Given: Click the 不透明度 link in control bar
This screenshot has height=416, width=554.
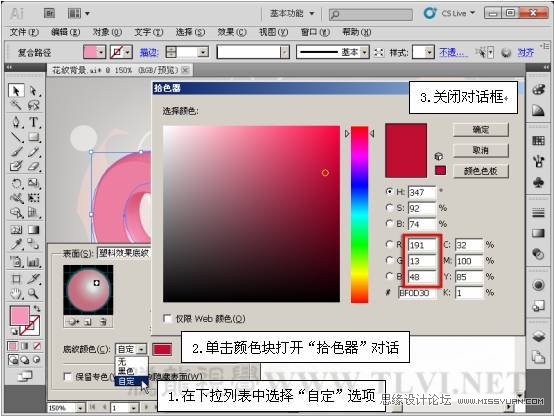Looking at the screenshot, I should [453, 52].
